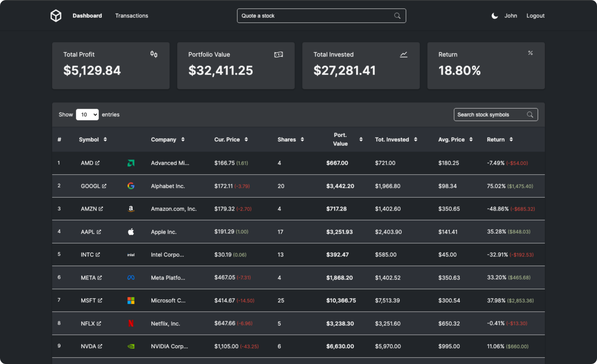Image resolution: width=597 pixels, height=364 pixels.
Task: Click the Alphabet Inc. company name
Action: 168,186
